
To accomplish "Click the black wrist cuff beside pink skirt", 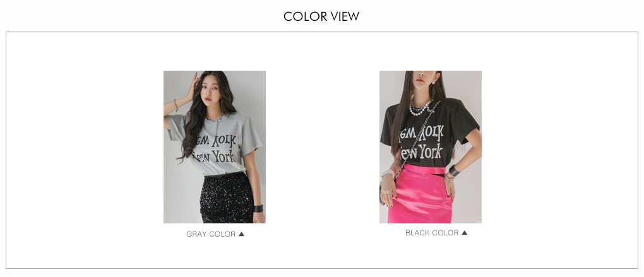I will 454,171.
